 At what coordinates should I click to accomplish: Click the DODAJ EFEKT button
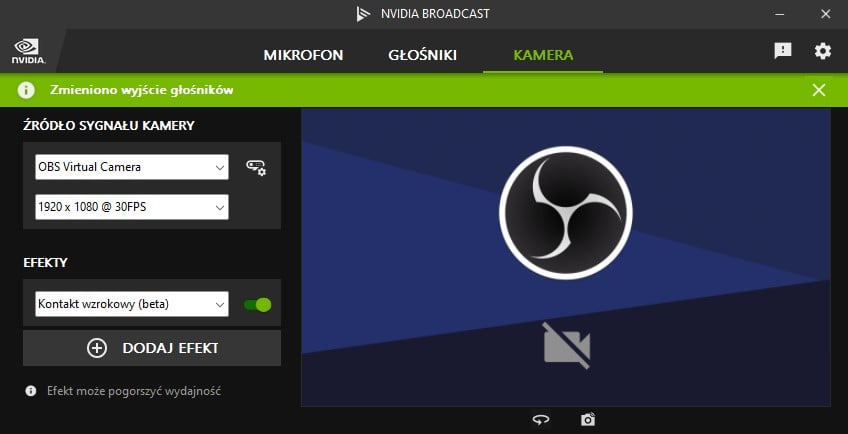click(x=152, y=348)
